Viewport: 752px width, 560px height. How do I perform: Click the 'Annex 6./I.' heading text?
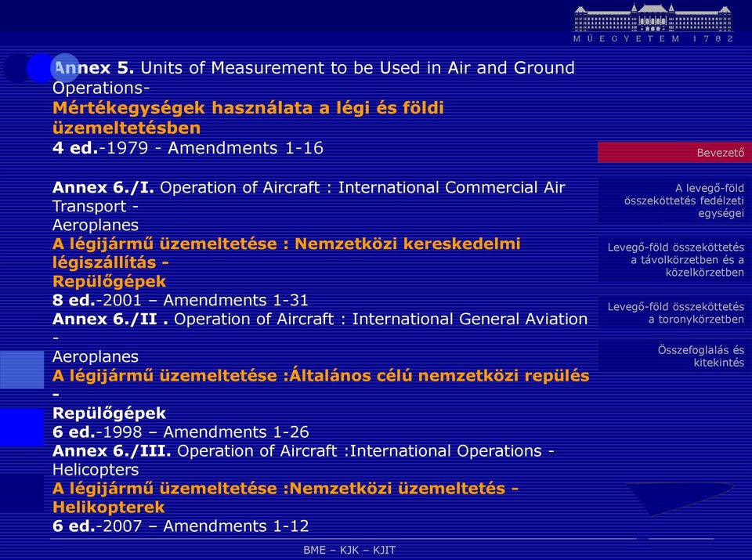coord(103,187)
